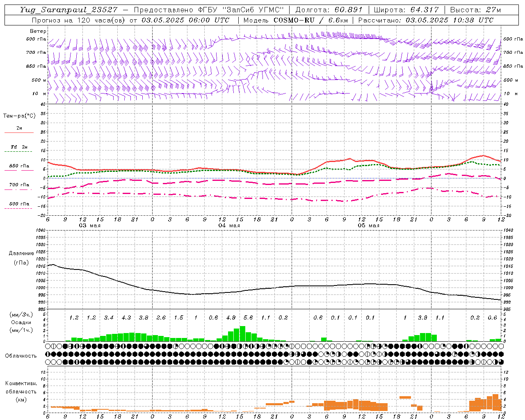Click the red line sample under "2м" legend
Image resolution: width=525 pixels, height=420 pixels.
[x=19, y=132]
